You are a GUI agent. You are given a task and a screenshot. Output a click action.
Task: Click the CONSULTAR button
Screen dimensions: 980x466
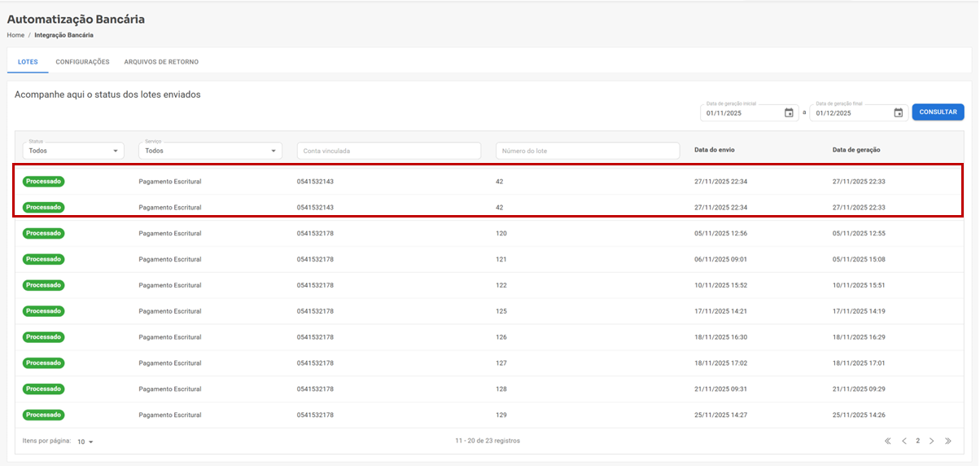click(938, 112)
